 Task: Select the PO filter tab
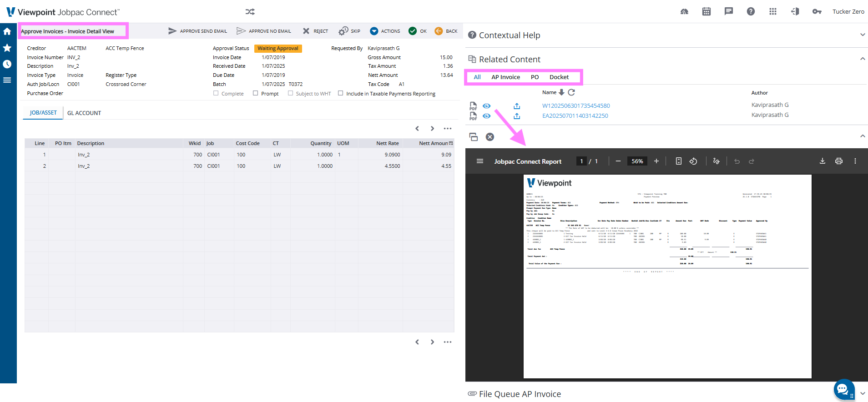point(535,77)
